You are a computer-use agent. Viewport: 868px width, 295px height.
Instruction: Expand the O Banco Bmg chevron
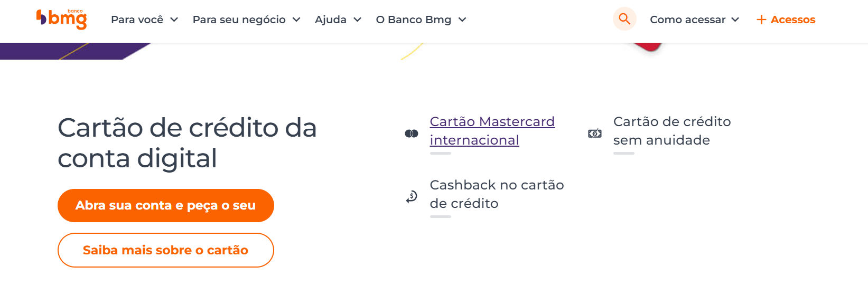pos(462,20)
